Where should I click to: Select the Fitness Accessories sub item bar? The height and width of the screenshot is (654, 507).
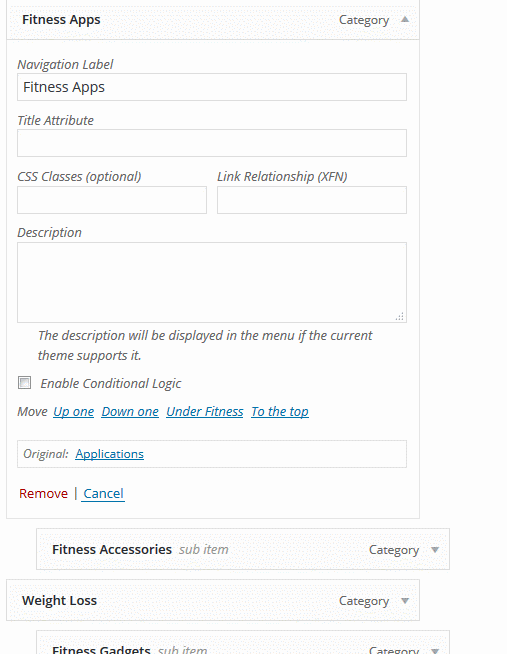243,549
